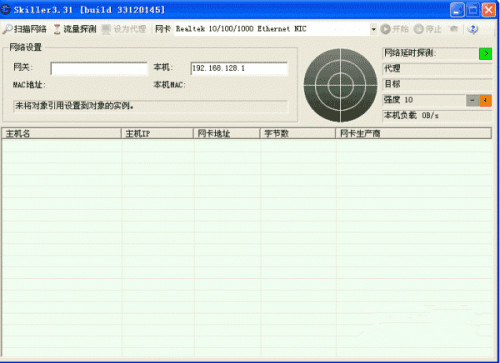Click the 网卡地址 column header
The width and height of the screenshot is (500, 363).
(227, 134)
